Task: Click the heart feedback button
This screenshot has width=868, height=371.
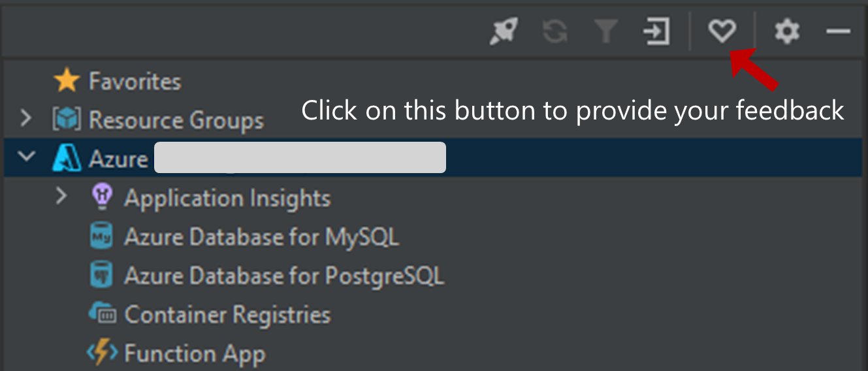Action: (x=722, y=31)
